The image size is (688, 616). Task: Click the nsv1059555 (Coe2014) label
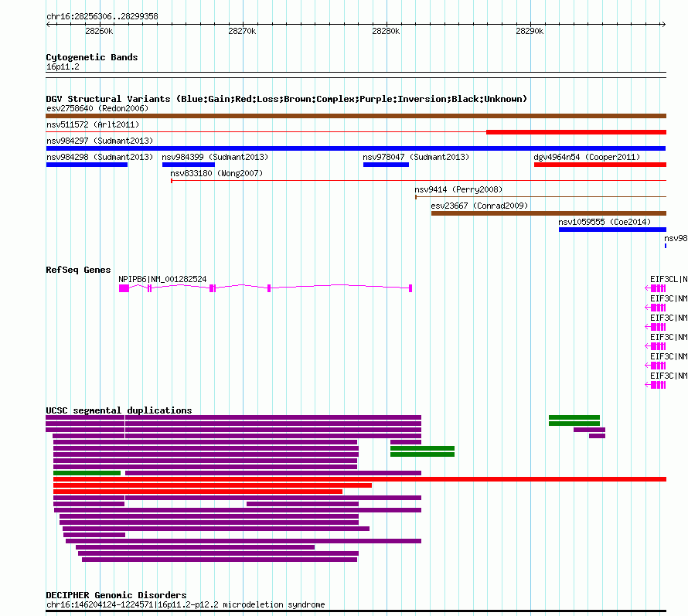[x=605, y=222]
